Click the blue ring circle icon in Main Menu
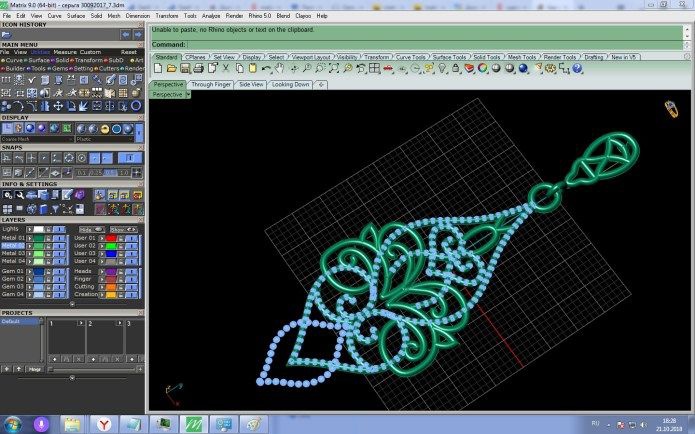 [x=136, y=106]
